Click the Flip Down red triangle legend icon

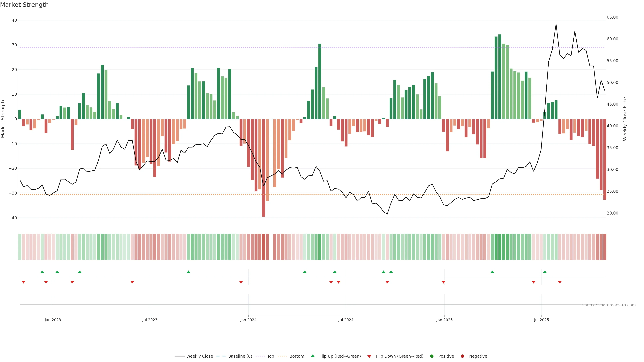[x=369, y=356]
